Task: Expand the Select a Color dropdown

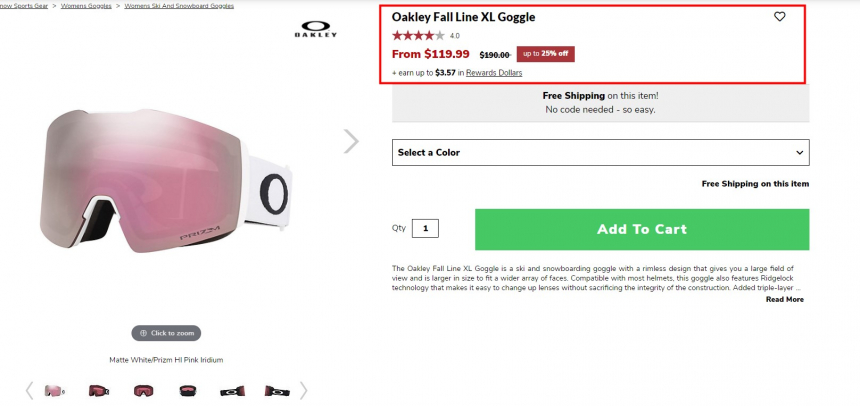Action: click(600, 152)
